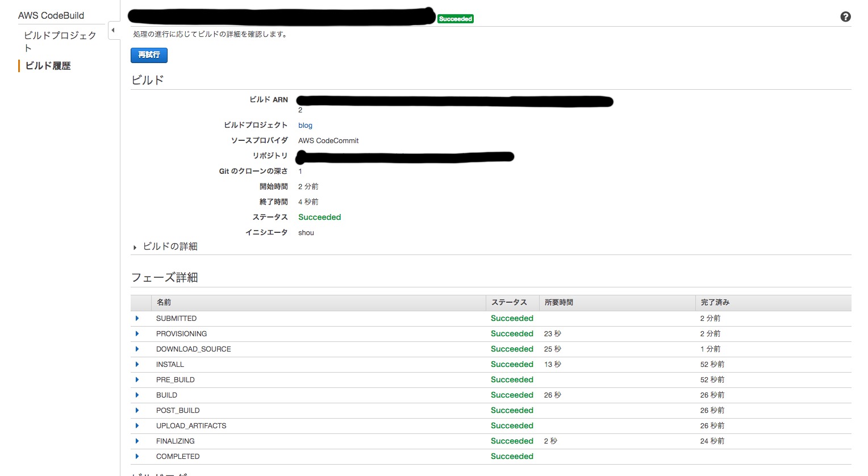Viewport: 868px width, 476px height.
Task: Select ビルド履歴 in the sidebar
Action: point(49,65)
